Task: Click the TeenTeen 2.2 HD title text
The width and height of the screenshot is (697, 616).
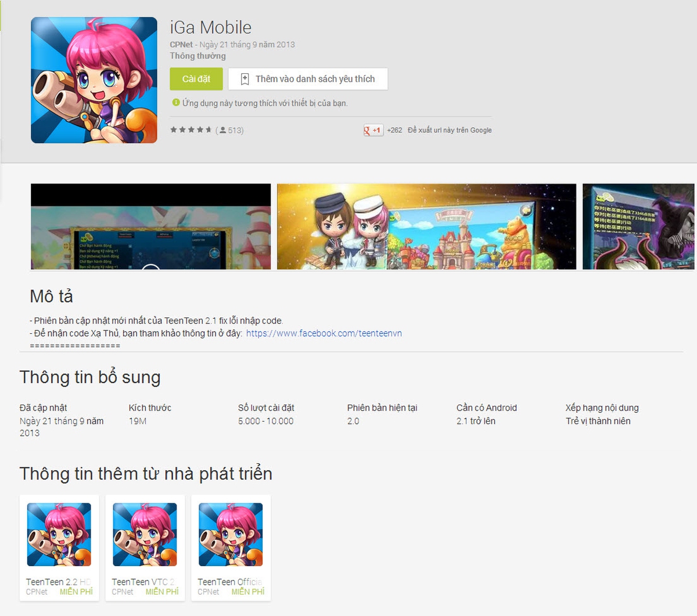Action: tap(59, 582)
